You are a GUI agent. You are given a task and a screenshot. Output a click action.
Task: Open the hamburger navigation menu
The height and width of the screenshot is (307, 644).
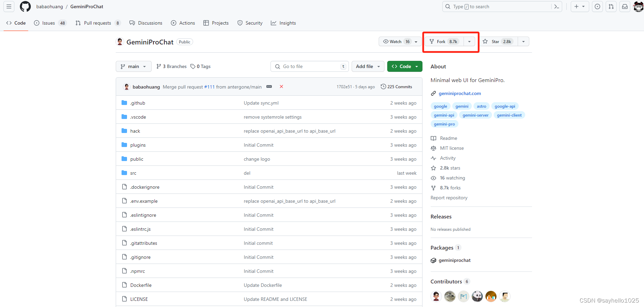coord(9,6)
